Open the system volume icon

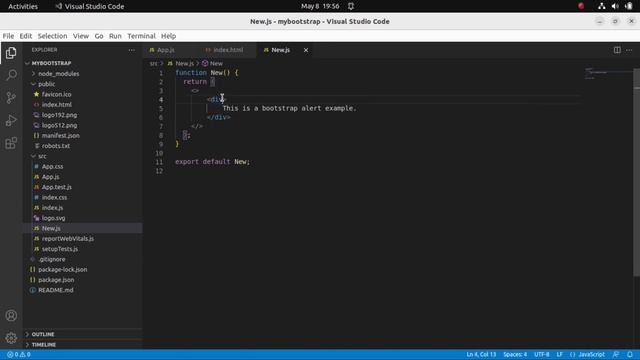tap(615, 6)
